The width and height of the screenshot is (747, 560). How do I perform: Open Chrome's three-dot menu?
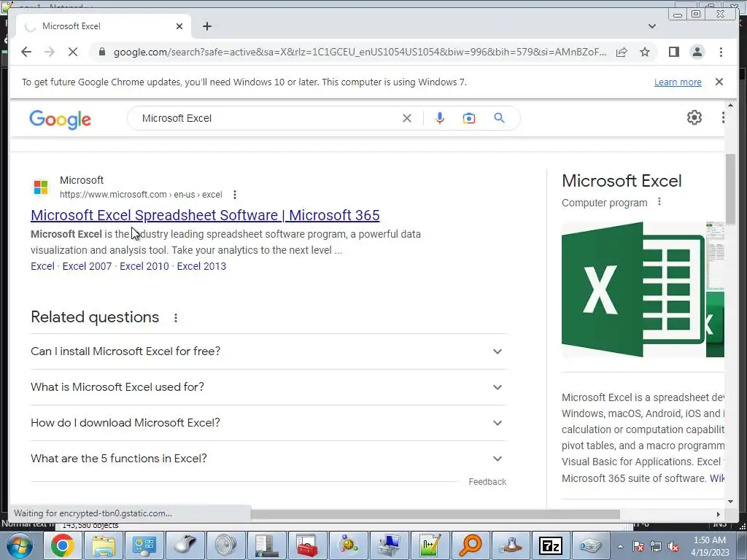[721, 52]
